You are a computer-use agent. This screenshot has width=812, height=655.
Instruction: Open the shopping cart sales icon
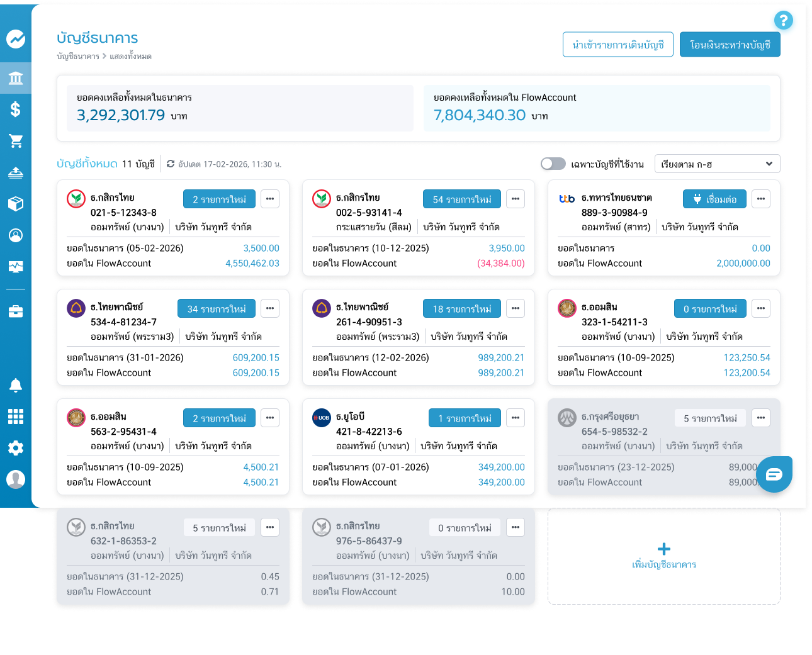point(16,141)
